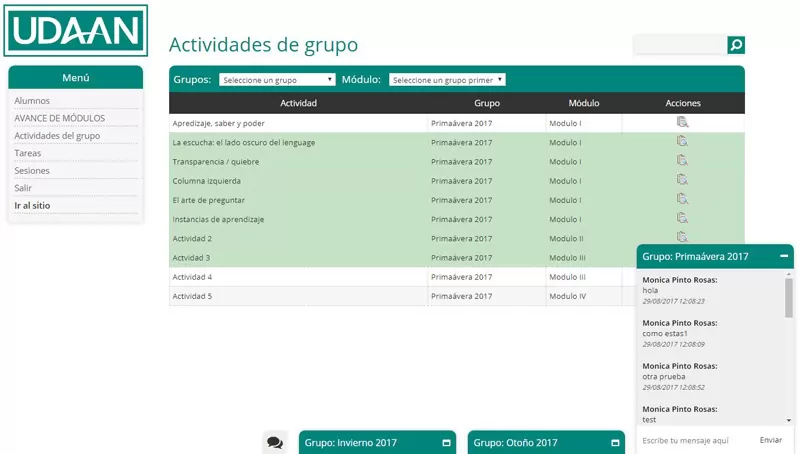Open action icon for El arte de preguntar
The height and width of the screenshot is (454, 800).
683,199
